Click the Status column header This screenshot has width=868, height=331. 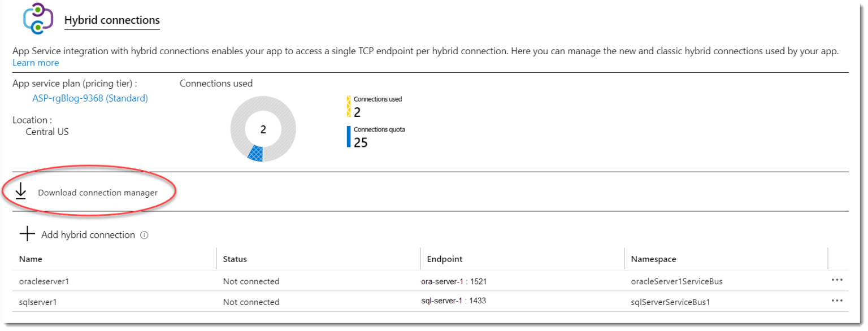point(235,259)
